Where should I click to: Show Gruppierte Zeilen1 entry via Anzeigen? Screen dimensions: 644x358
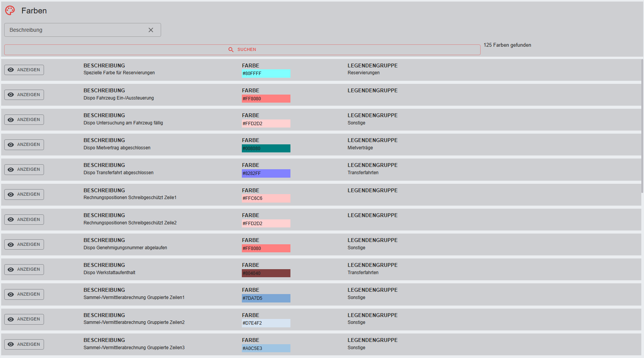click(24, 294)
